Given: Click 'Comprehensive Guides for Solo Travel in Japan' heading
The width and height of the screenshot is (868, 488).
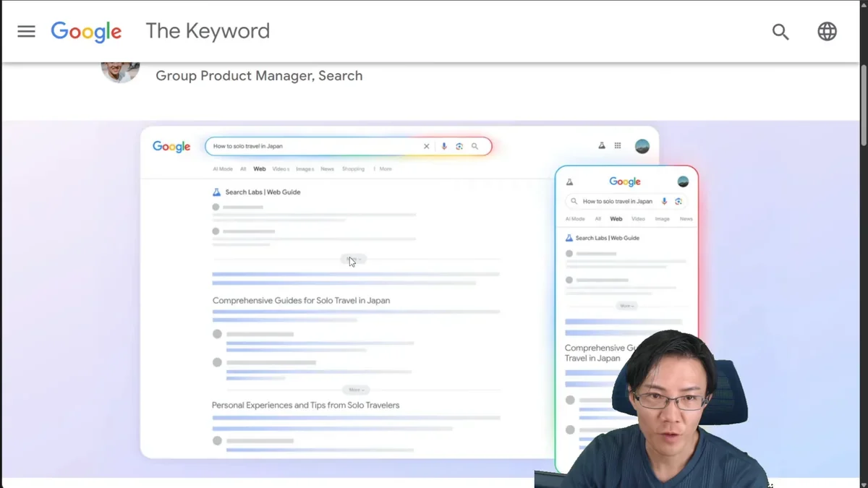Looking at the screenshot, I should coord(301,301).
